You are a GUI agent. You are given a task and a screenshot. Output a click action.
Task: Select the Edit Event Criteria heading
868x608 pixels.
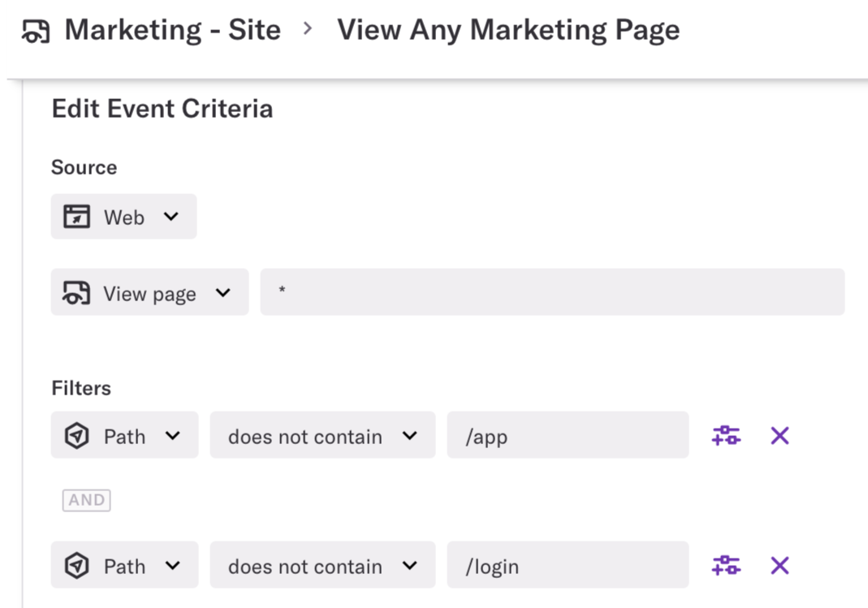point(162,109)
